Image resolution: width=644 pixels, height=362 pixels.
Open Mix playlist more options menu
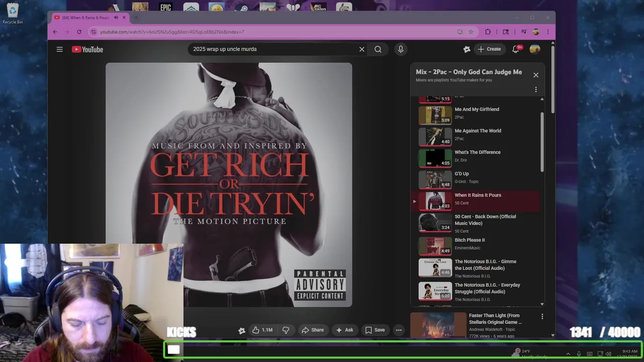point(536,89)
